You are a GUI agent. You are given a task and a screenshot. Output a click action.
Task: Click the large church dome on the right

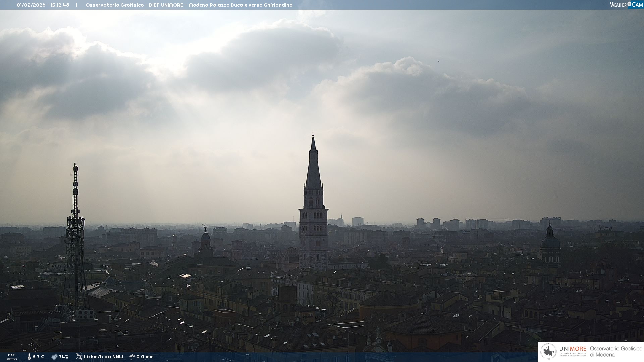tap(550, 242)
